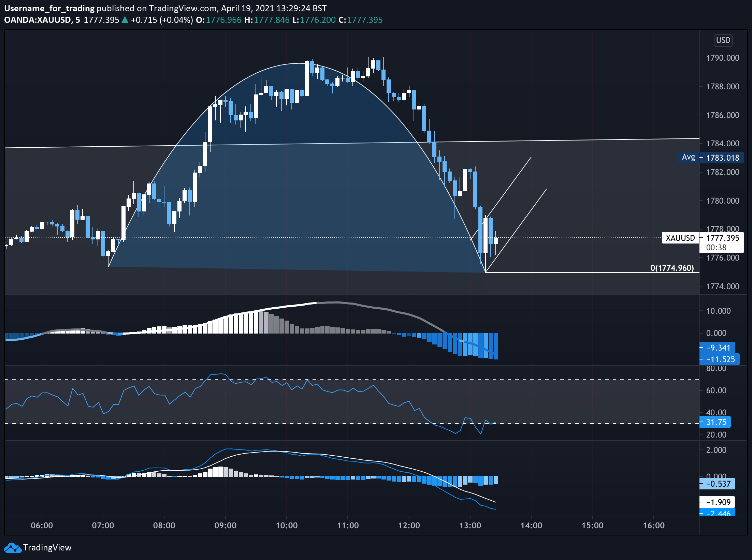Image resolution: width=752 pixels, height=560 pixels.
Task: Click the 13:00 time axis label
Action: pos(470,526)
